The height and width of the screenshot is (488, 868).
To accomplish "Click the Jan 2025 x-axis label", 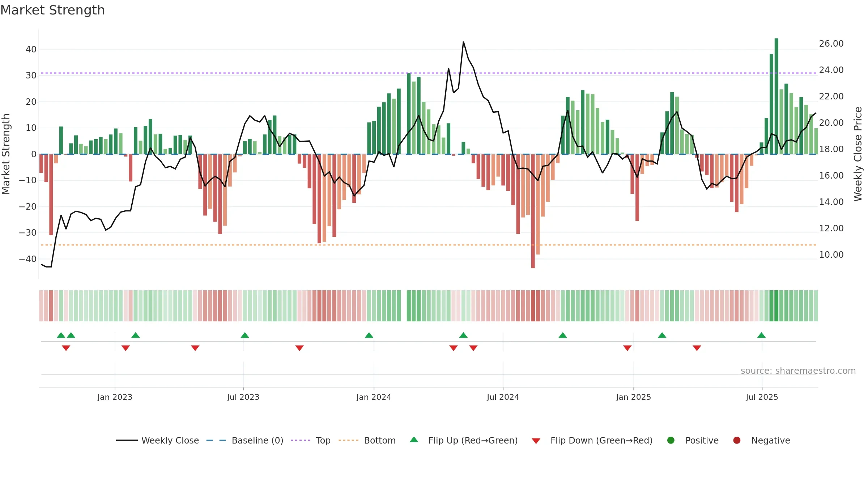I will coord(634,397).
